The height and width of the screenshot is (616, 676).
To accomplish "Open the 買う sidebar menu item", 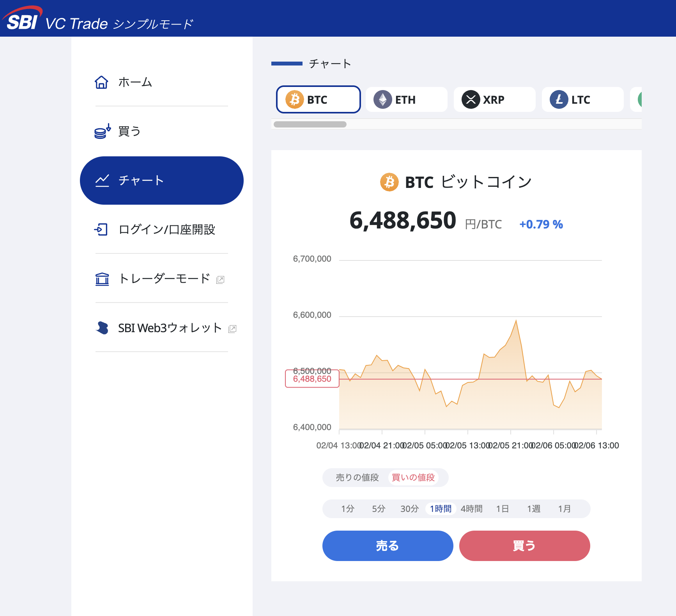I will [x=162, y=131].
